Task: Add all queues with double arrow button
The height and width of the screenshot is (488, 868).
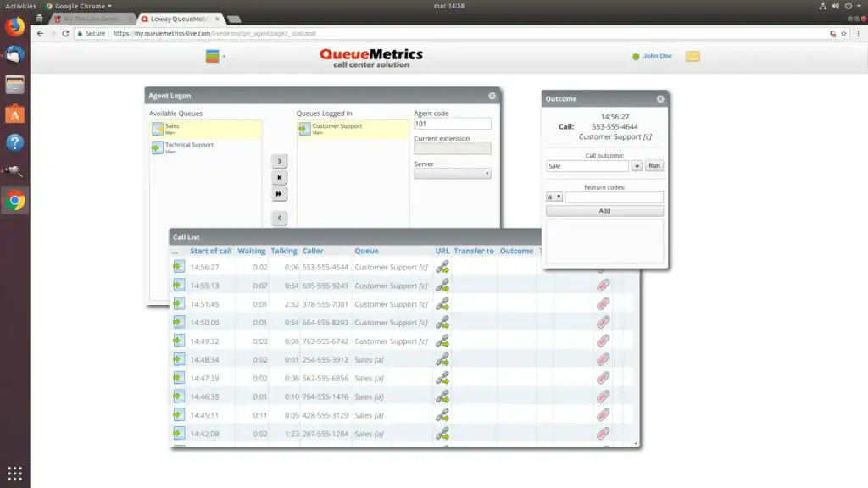Action: pos(279,194)
